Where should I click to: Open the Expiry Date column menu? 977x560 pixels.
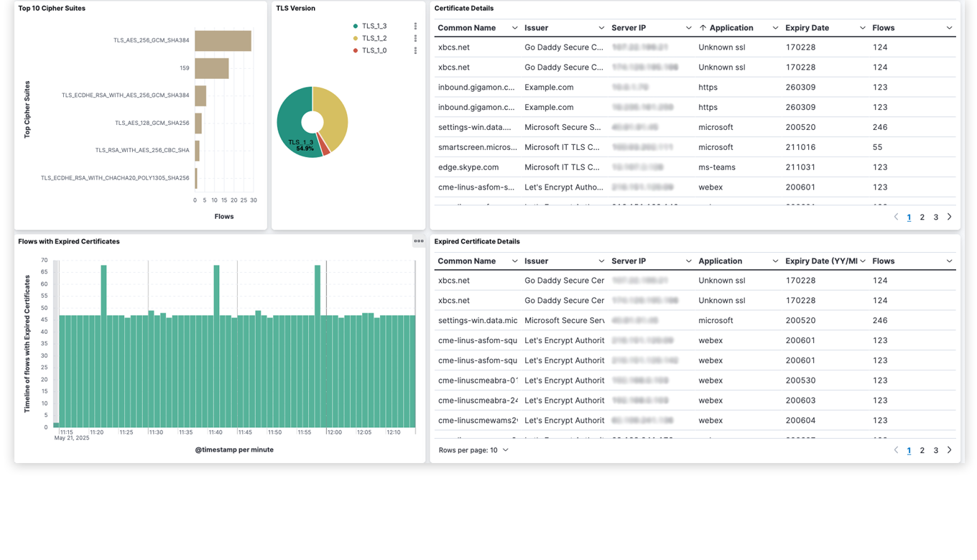(862, 27)
